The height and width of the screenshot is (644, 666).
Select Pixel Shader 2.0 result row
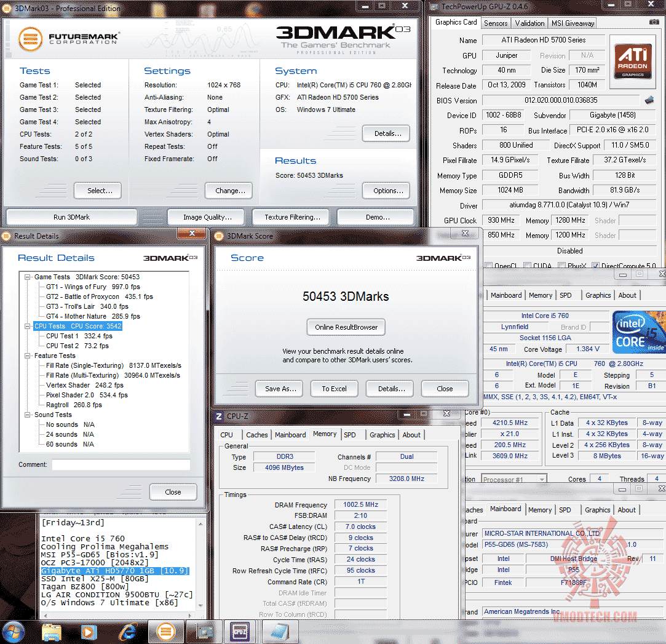(x=87, y=395)
